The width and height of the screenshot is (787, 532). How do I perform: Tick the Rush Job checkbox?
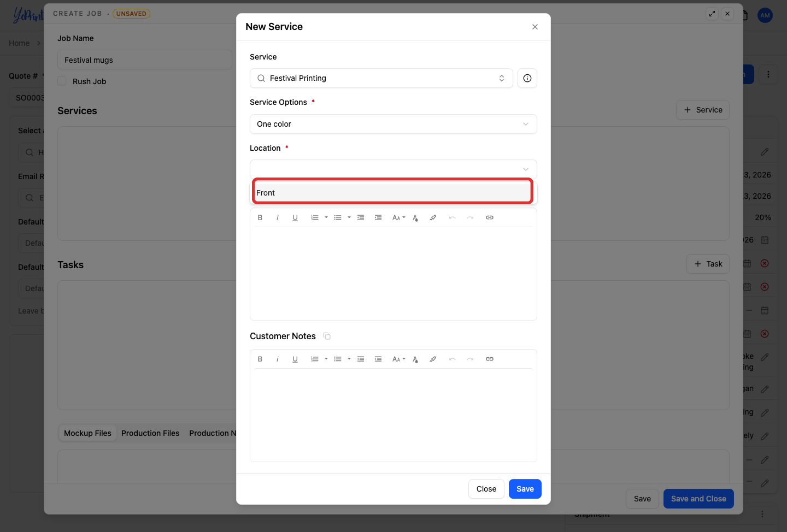point(62,81)
